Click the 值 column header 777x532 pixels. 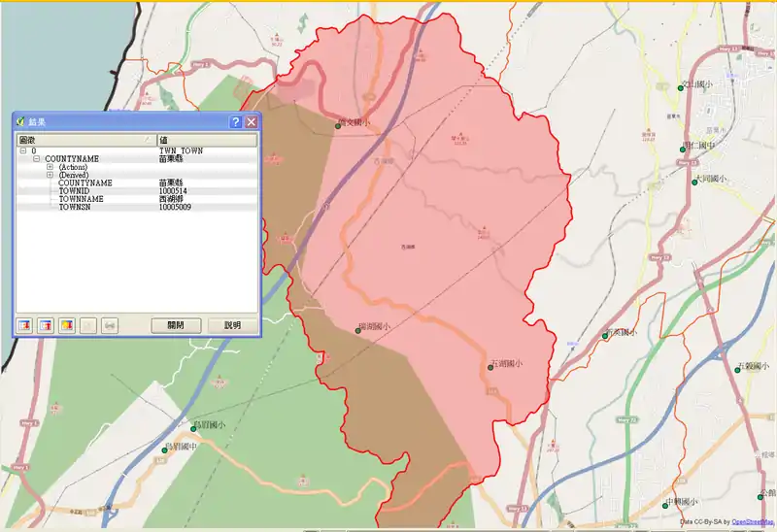tap(206, 141)
